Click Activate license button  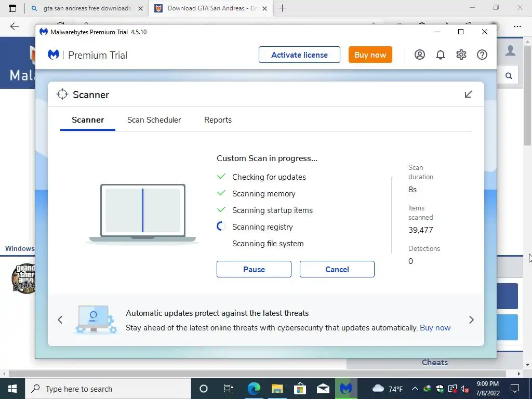tap(299, 55)
